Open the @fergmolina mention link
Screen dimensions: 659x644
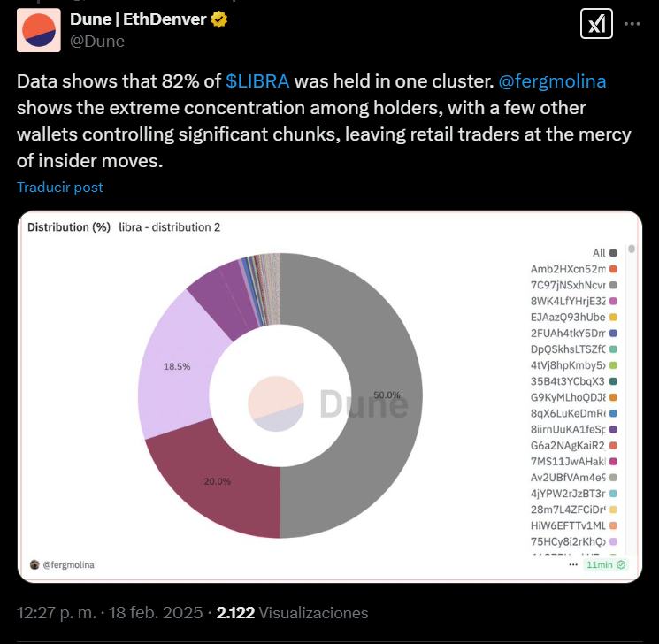(x=552, y=81)
